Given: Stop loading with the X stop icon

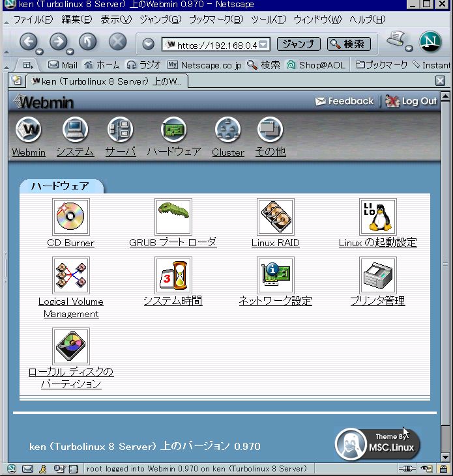Looking at the screenshot, I should pyautogui.click(x=118, y=42).
